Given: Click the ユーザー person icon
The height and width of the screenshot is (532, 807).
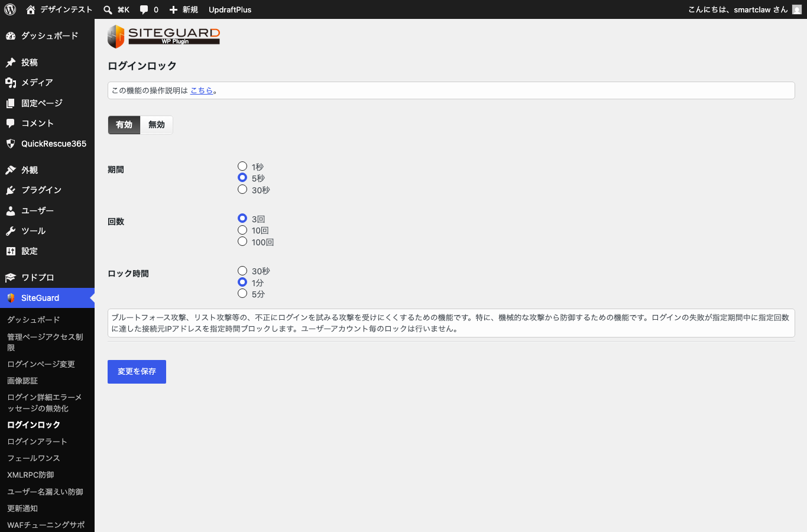Looking at the screenshot, I should tap(11, 210).
